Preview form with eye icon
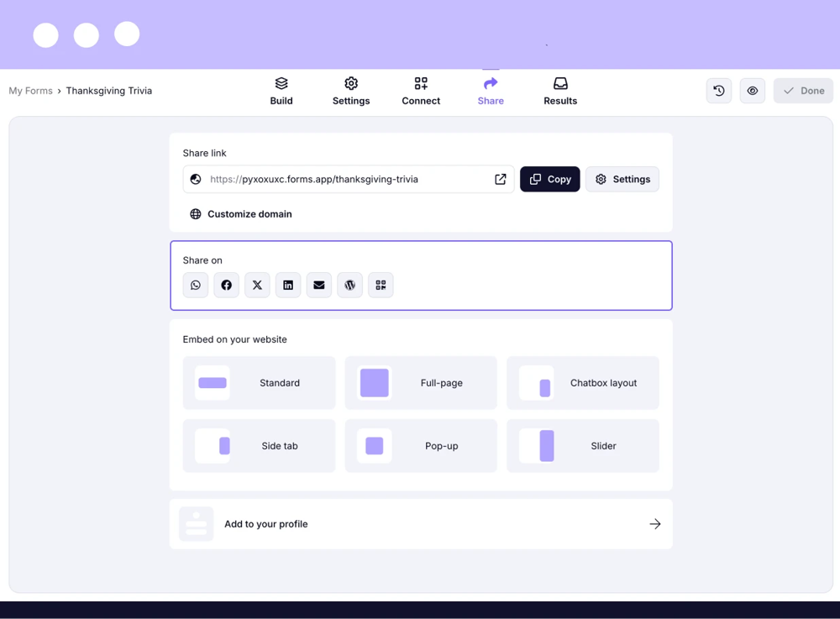The image size is (840, 619). 753,91
